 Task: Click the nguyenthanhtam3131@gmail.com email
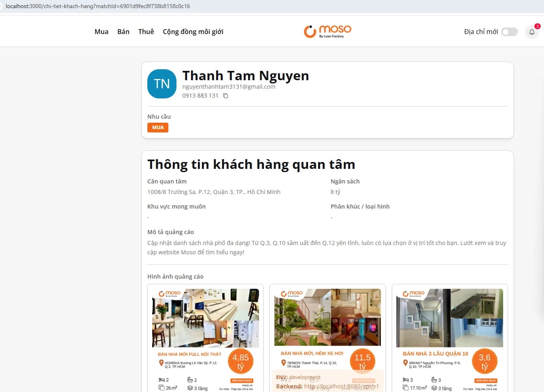[x=229, y=87]
